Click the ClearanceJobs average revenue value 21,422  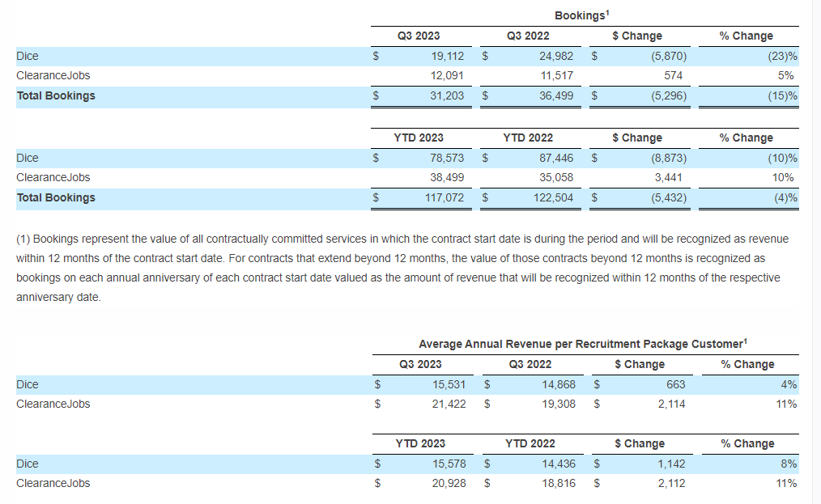click(x=449, y=404)
